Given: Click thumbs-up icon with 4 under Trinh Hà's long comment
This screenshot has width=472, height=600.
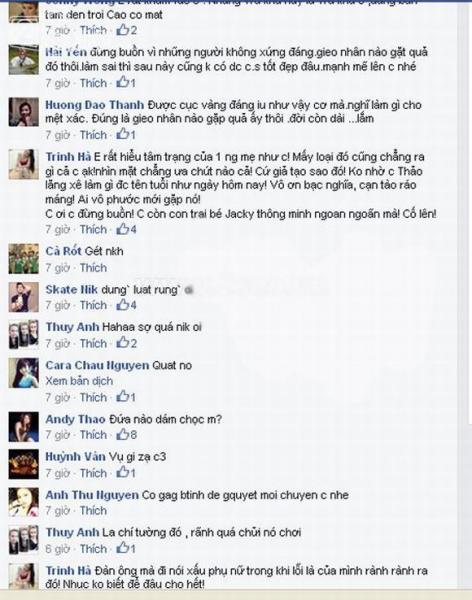Looking at the screenshot, I should point(122,229).
